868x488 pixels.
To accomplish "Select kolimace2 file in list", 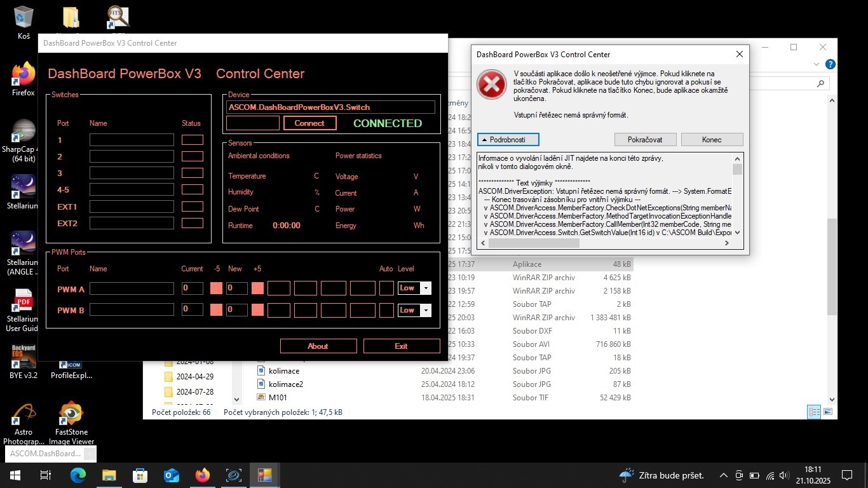I will [285, 384].
